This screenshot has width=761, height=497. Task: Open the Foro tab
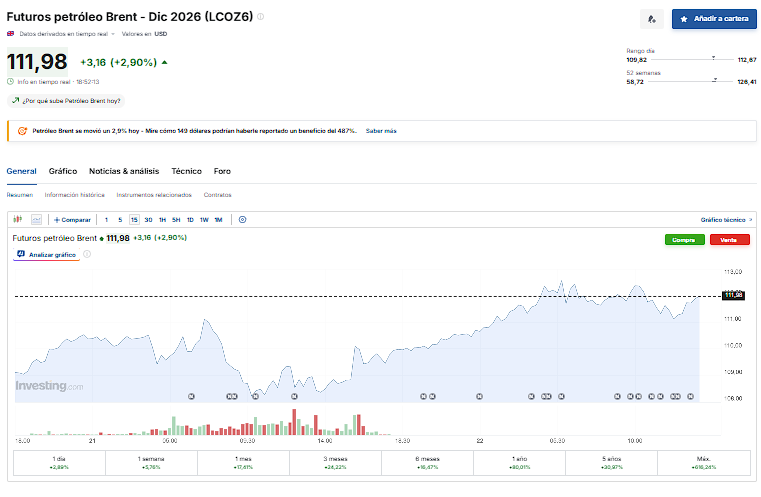click(222, 171)
